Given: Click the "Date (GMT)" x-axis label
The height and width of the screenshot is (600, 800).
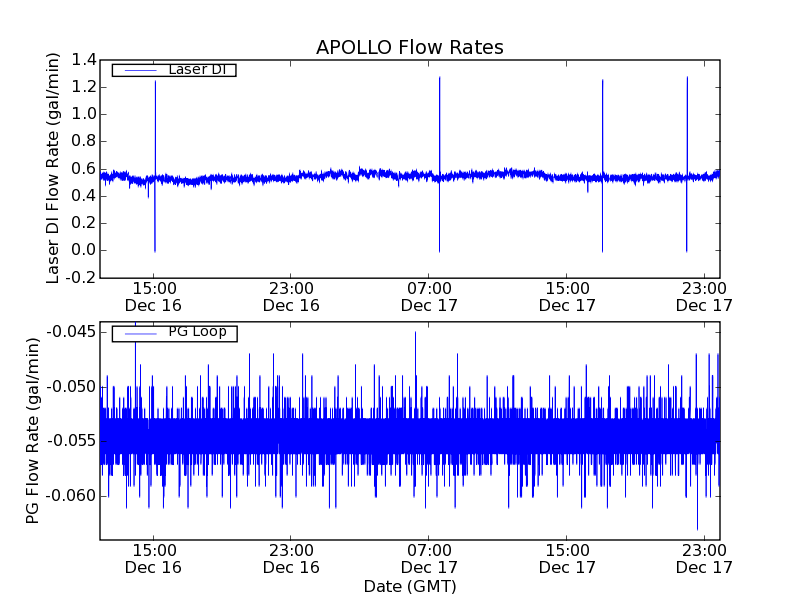Looking at the screenshot, I should click(410, 586).
